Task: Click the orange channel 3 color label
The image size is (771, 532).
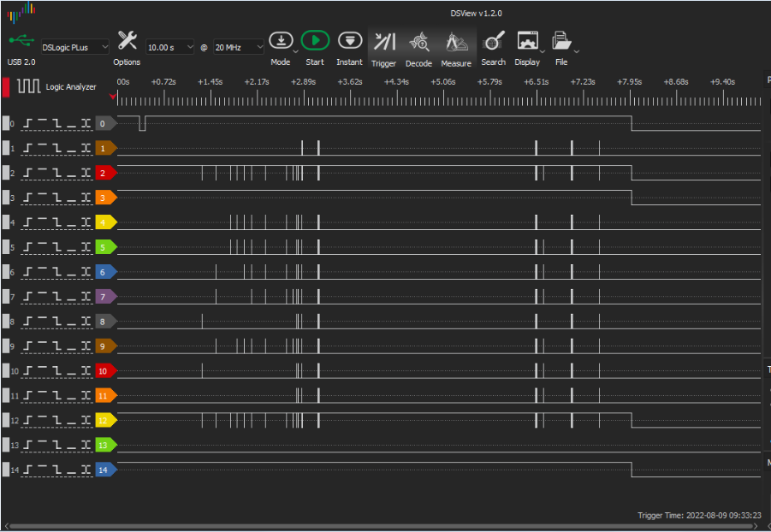Action: 106,198
